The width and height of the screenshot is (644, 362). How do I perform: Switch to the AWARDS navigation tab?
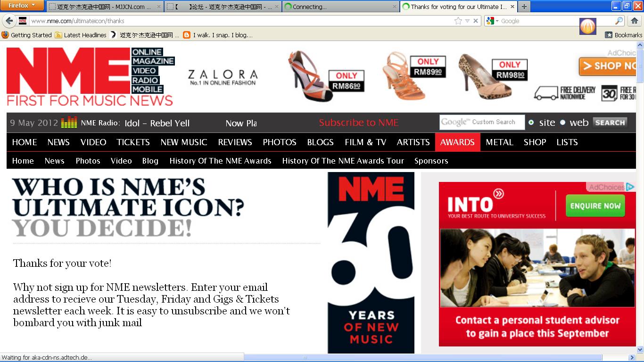click(x=457, y=142)
